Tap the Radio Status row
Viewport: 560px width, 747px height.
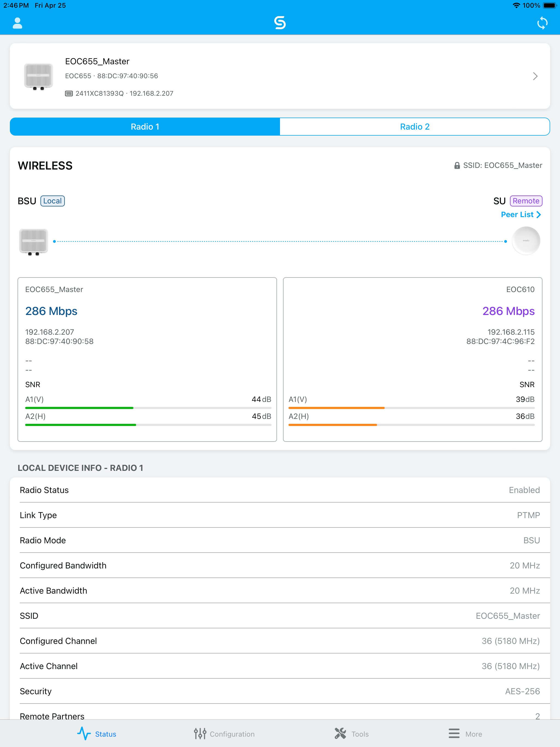[280, 490]
